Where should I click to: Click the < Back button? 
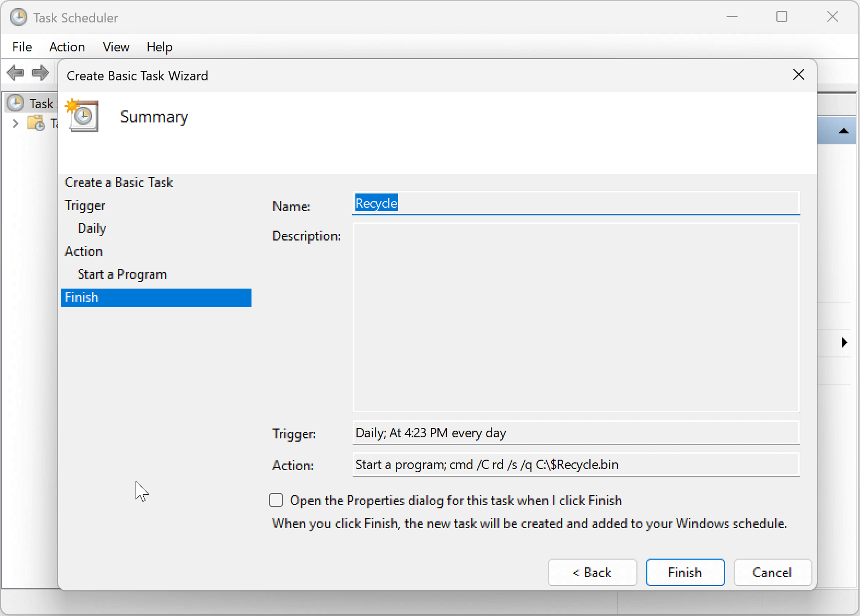(x=592, y=572)
